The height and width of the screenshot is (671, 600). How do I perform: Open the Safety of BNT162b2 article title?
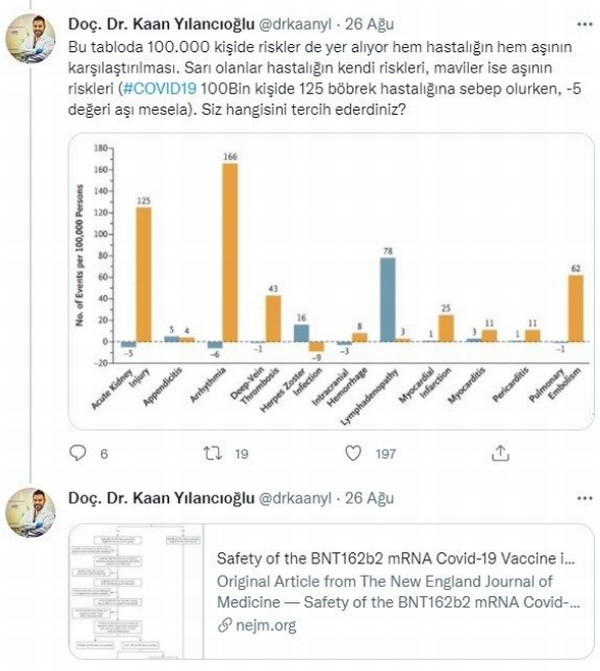(396, 558)
